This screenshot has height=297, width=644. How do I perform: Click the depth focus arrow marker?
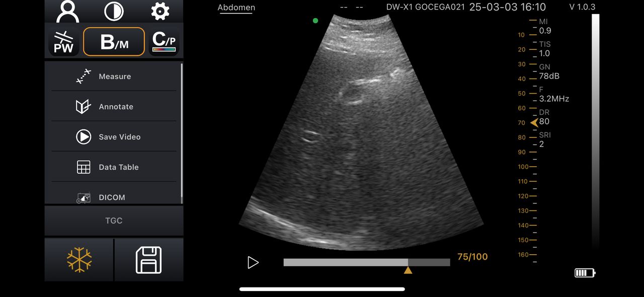click(x=534, y=123)
